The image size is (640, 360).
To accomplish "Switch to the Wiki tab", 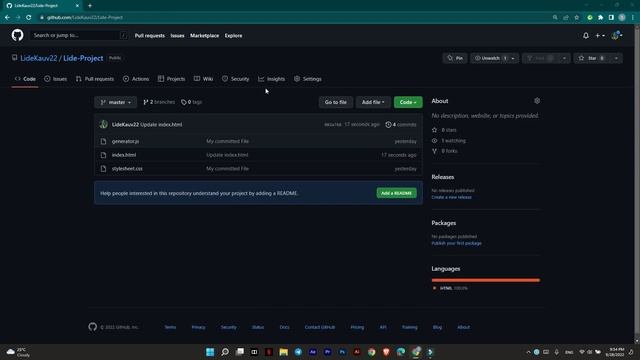I will pyautogui.click(x=203, y=79).
